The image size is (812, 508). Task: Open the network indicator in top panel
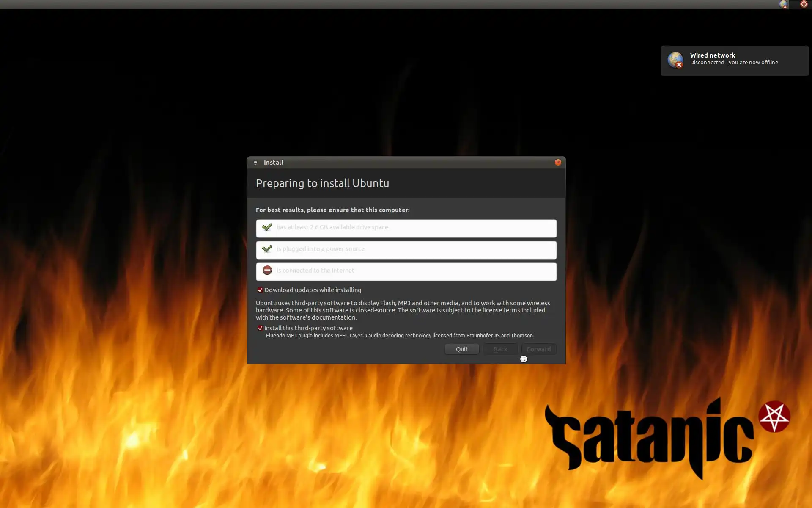tap(783, 4)
